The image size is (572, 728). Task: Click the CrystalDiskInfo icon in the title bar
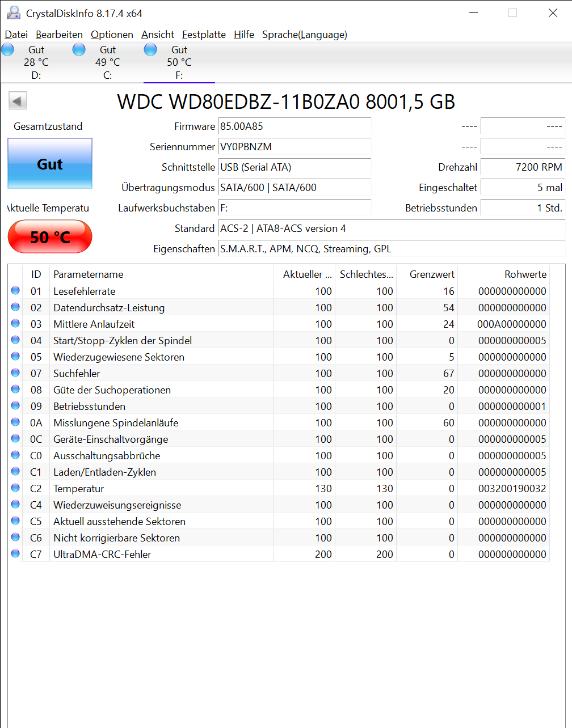point(12,12)
